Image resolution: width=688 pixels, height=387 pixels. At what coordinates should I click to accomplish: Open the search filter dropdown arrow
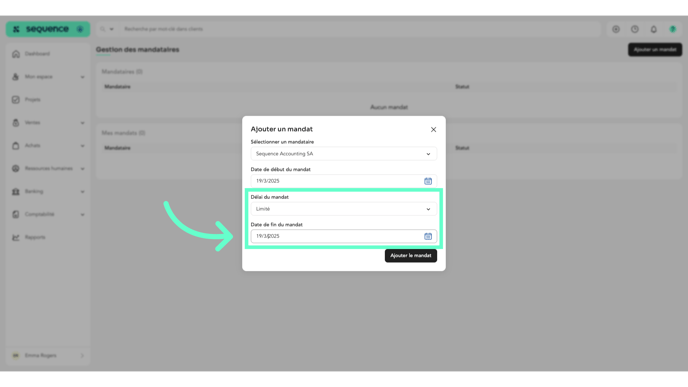click(111, 29)
